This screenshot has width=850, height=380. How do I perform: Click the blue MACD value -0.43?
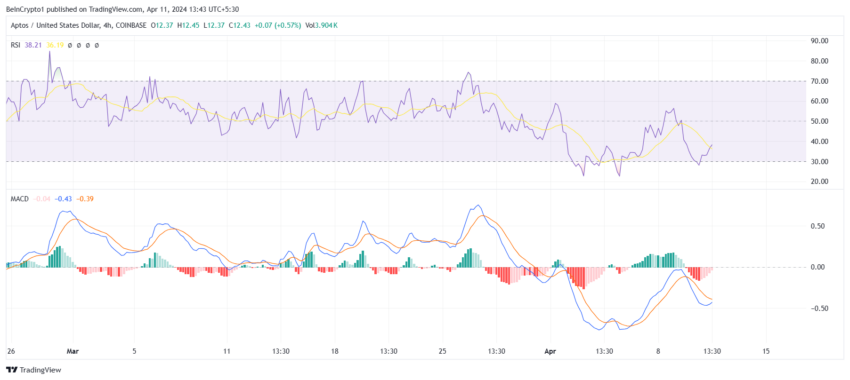(x=64, y=199)
